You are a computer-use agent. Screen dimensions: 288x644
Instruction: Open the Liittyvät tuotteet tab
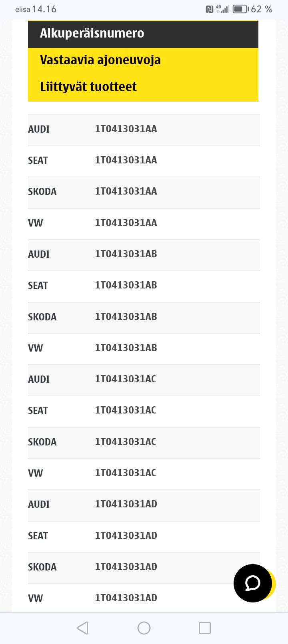coord(88,87)
